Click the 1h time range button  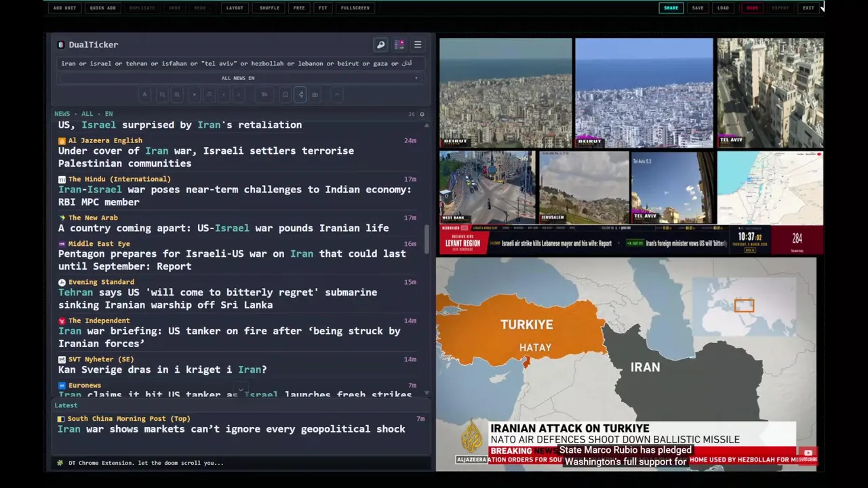(264, 95)
